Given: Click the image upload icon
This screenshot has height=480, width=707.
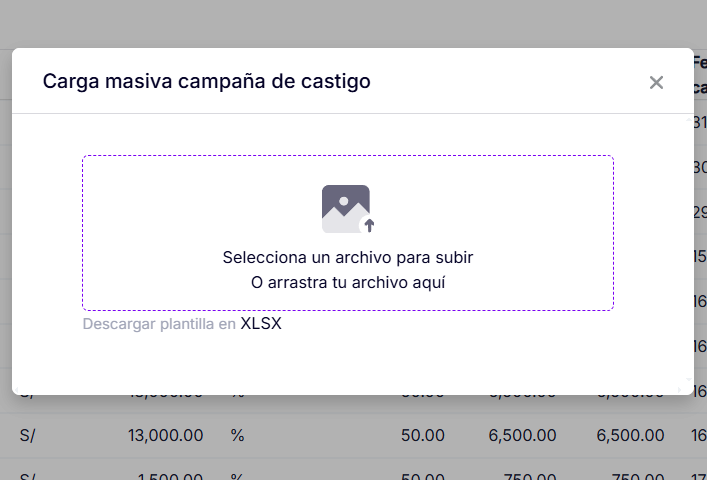Looking at the screenshot, I should (345, 208).
